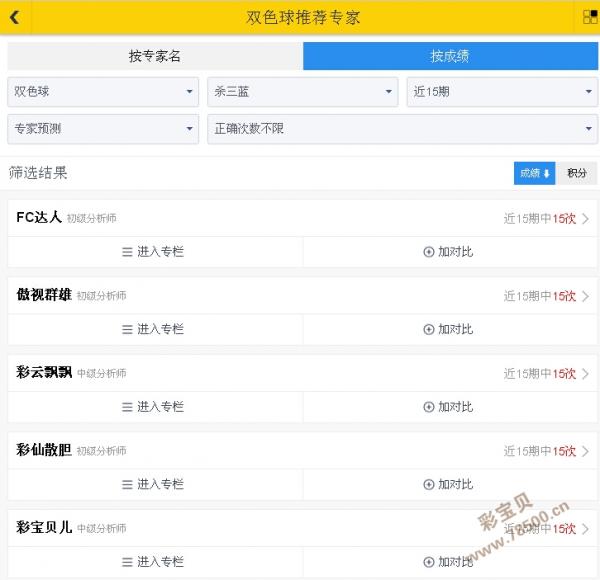
Task: Add 彩宝贝儿 to comparison
Action: click(450, 562)
